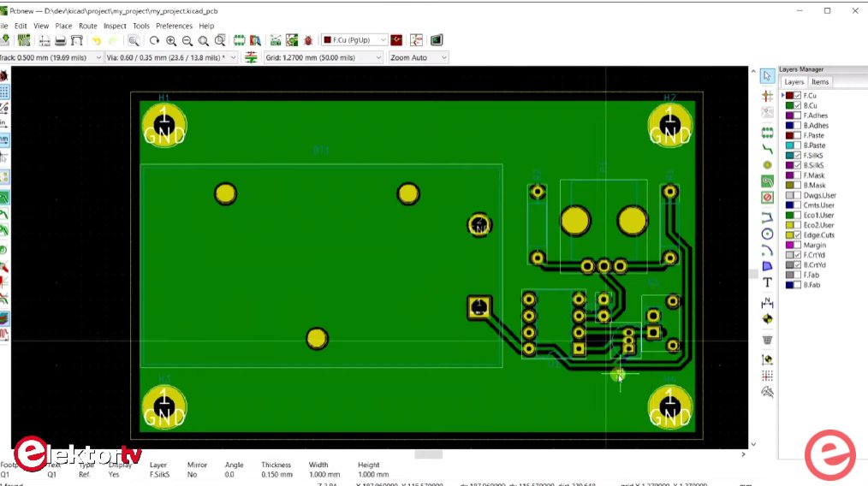
Task: Click the Margin magenta color swatch
Action: [x=790, y=246]
